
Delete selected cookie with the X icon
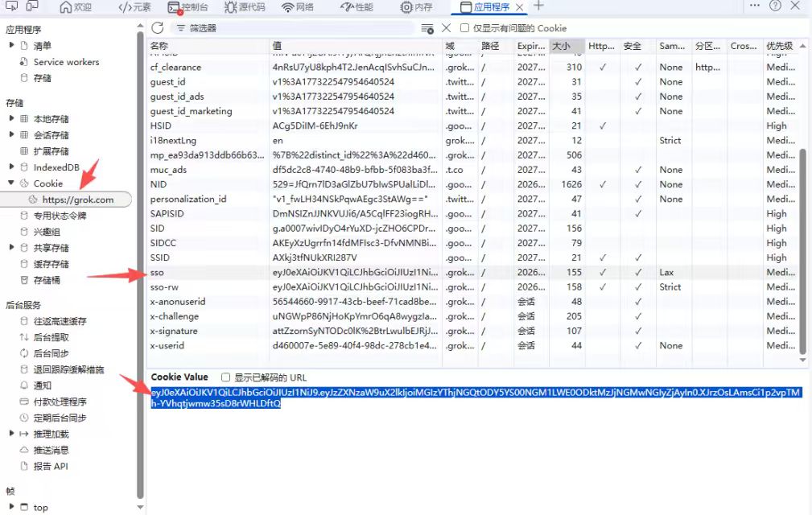pyautogui.click(x=447, y=28)
